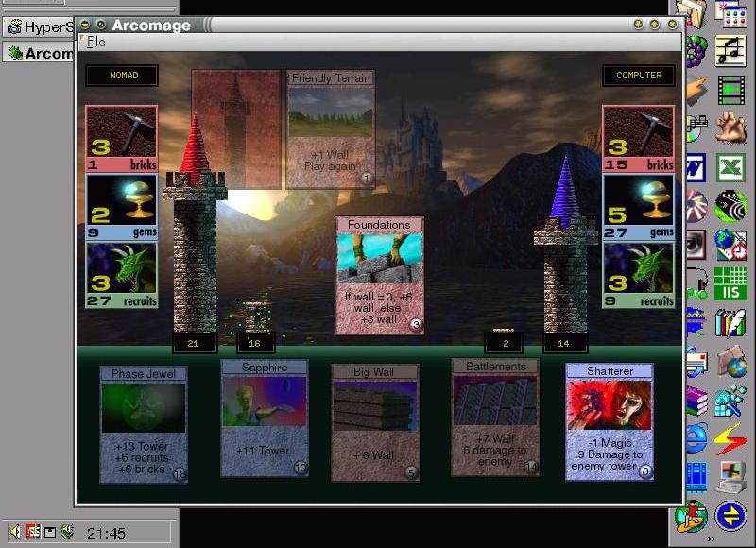Click the Friendly Terrain discarded card
This screenshot has height=548, width=756.
point(331,129)
